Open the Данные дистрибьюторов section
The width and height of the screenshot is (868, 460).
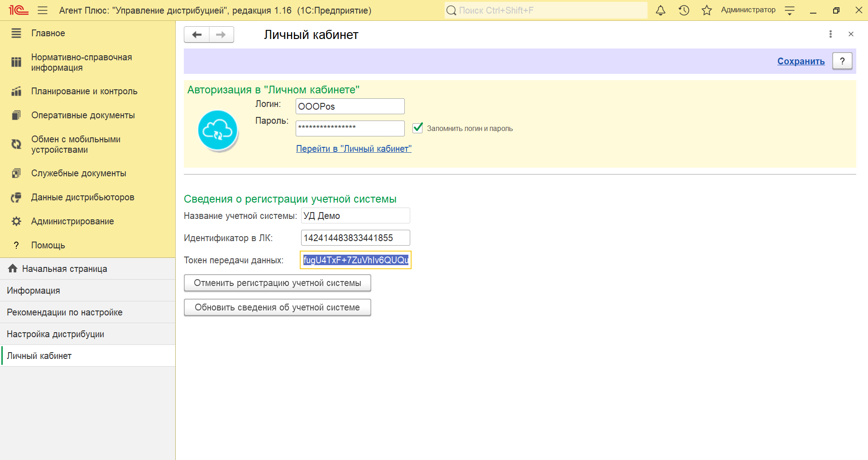point(82,197)
